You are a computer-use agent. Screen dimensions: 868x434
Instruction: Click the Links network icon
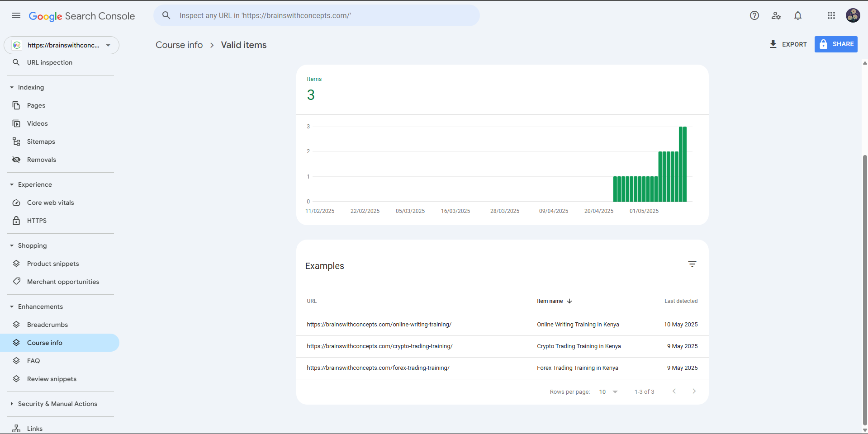pyautogui.click(x=16, y=429)
